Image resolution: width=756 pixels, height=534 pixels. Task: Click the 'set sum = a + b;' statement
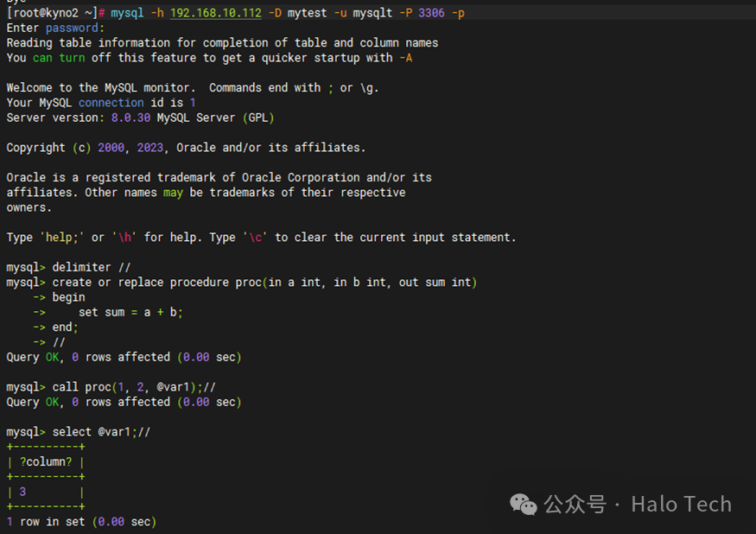(130, 312)
